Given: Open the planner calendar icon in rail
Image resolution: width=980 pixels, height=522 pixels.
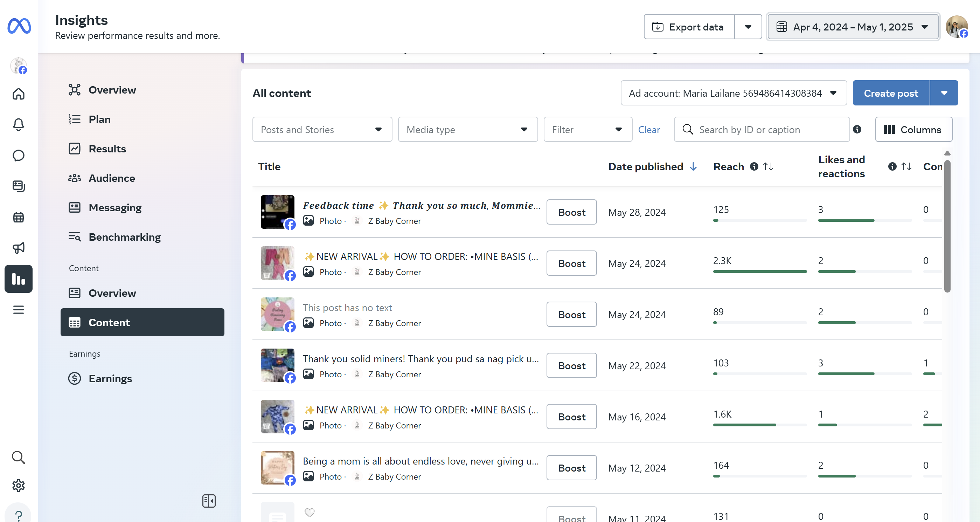Looking at the screenshot, I should coord(18,217).
